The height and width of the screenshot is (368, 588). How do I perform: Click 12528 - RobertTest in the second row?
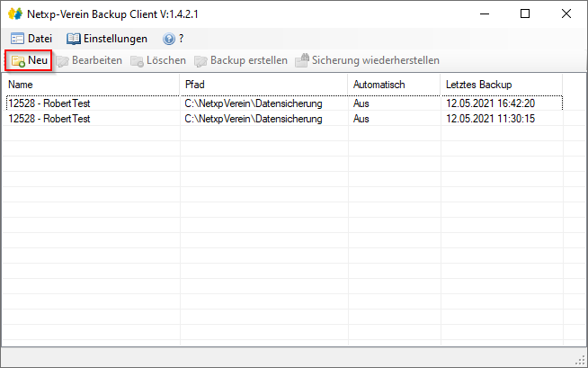coord(49,119)
